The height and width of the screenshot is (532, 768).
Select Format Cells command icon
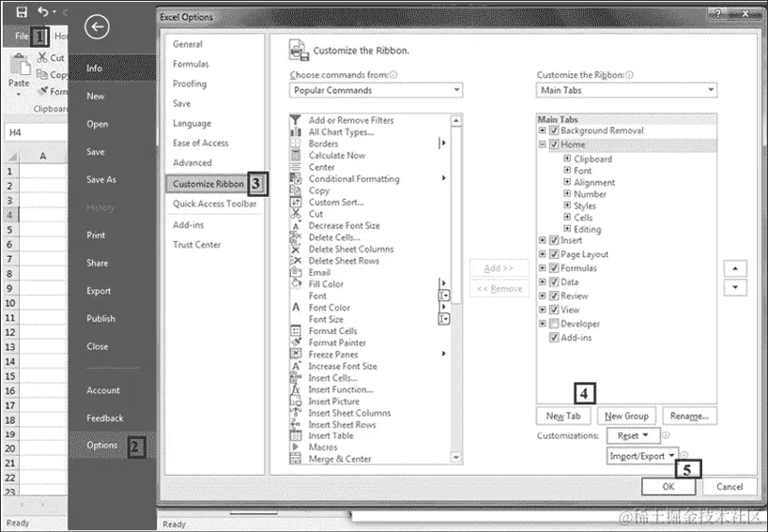click(296, 331)
